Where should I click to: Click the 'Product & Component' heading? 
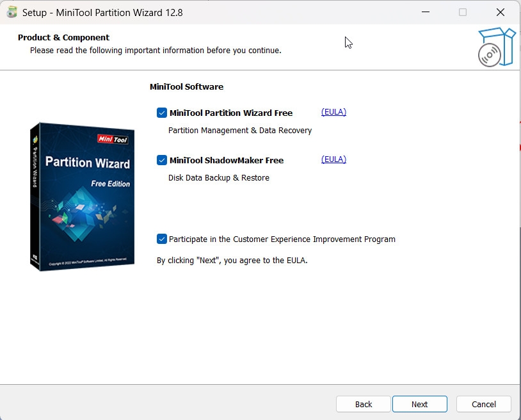tap(63, 37)
